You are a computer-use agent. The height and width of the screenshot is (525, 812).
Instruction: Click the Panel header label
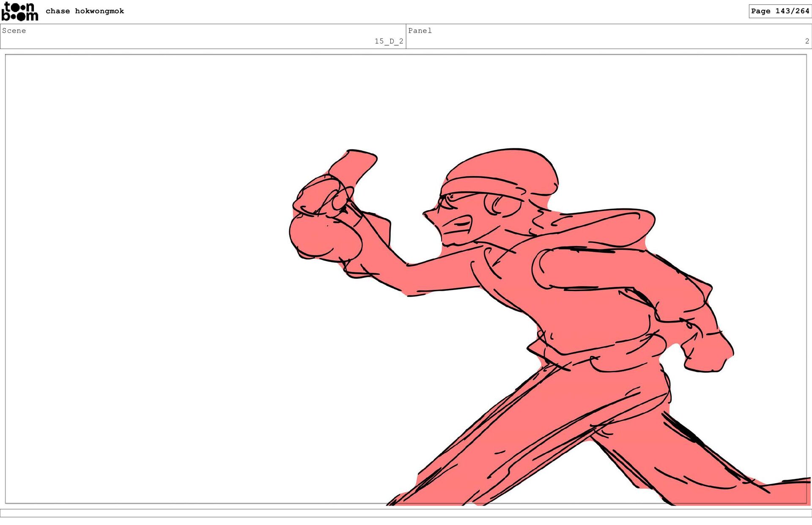(x=420, y=30)
